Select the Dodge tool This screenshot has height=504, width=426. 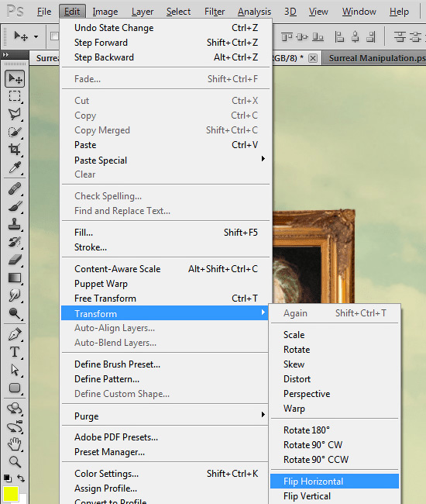(15, 313)
